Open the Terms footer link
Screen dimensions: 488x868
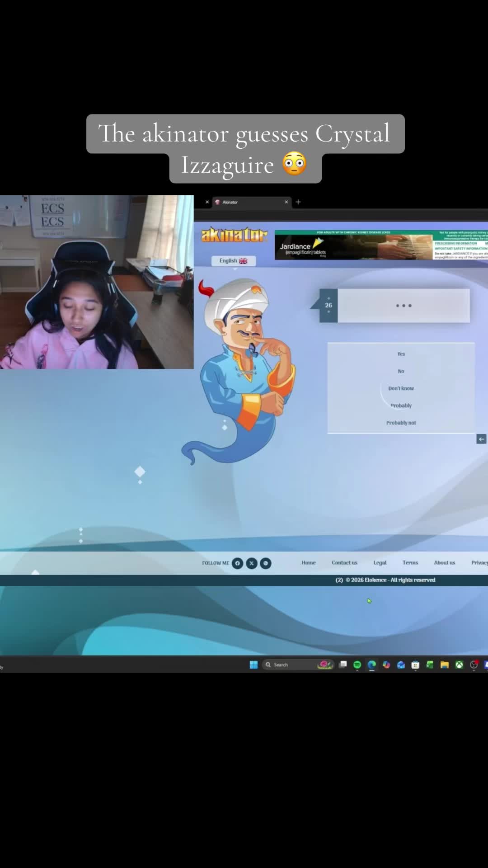click(x=410, y=563)
